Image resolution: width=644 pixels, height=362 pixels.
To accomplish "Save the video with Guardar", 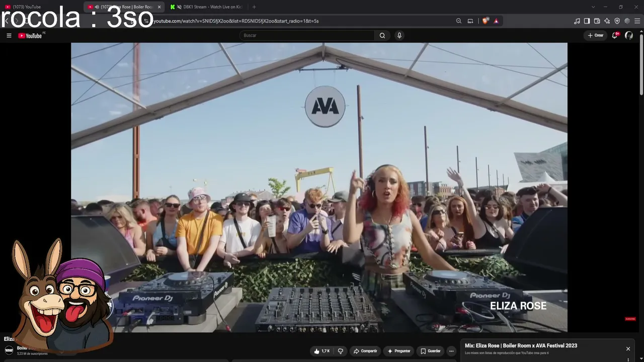I will point(431,351).
